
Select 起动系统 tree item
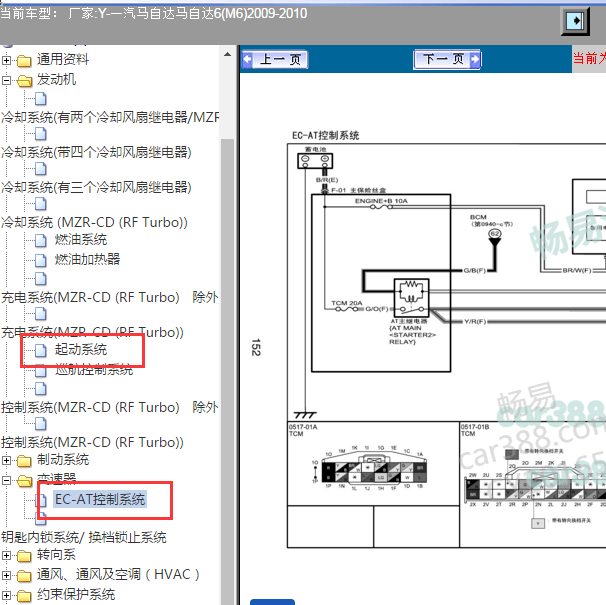[x=81, y=349]
